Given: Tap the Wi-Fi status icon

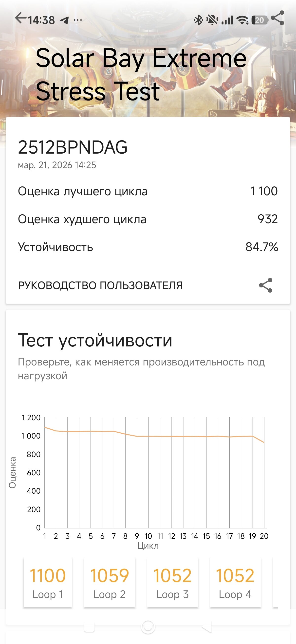Looking at the screenshot, I should coord(242,20).
